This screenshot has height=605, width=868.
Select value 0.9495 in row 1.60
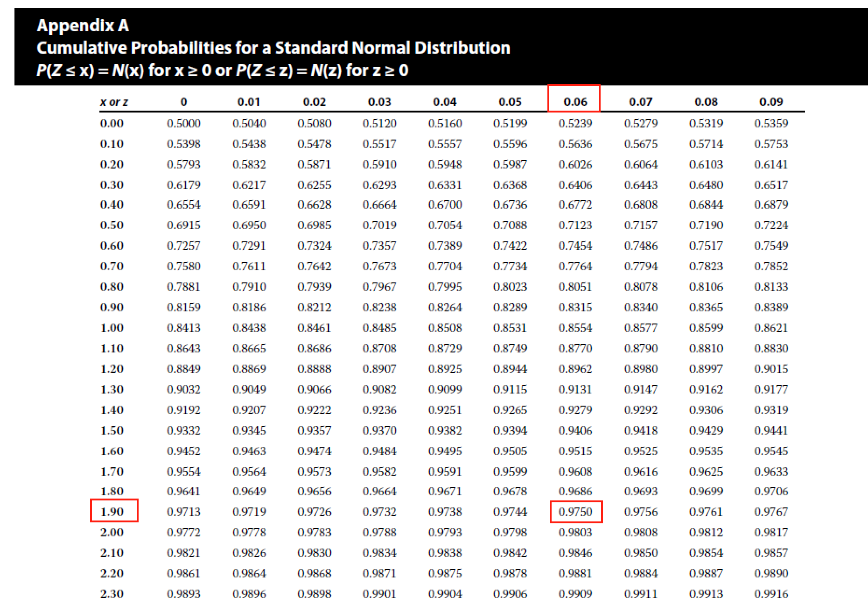(445, 451)
